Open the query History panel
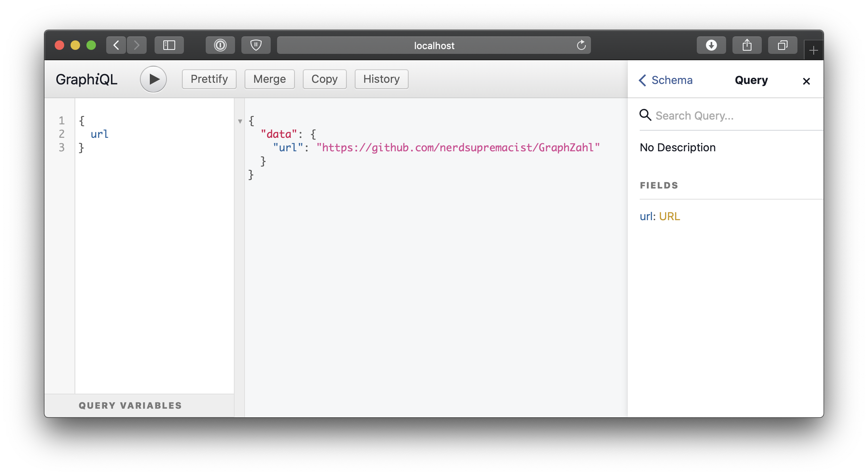The image size is (868, 476). coord(381,79)
